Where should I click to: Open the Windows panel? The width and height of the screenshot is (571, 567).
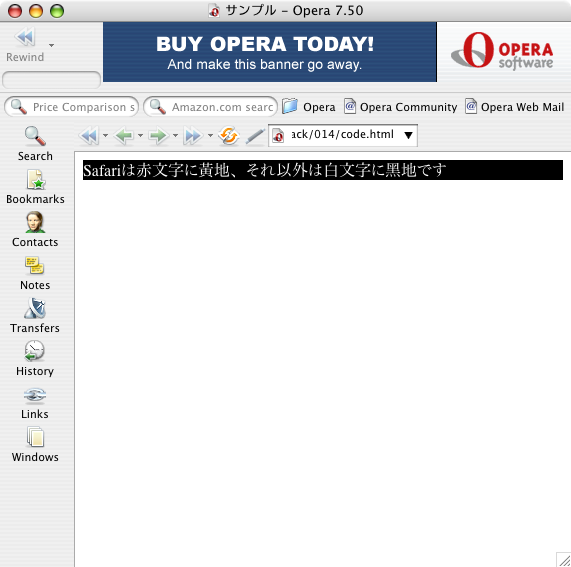[35, 445]
